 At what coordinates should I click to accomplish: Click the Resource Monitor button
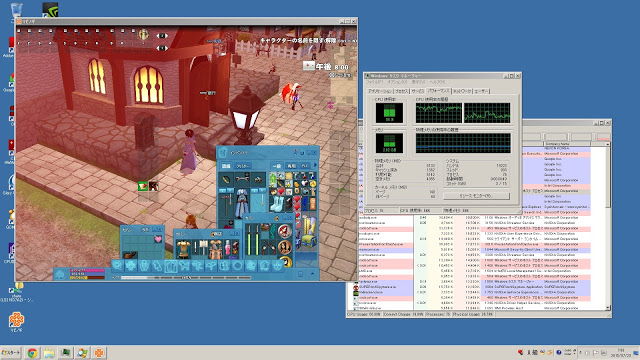[476, 196]
